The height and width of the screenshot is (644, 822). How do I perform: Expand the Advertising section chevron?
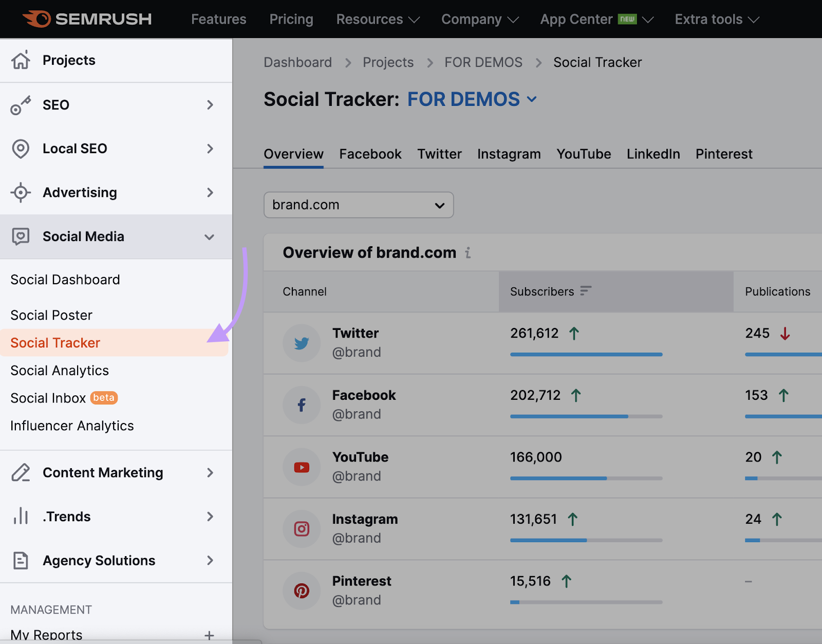coord(210,193)
